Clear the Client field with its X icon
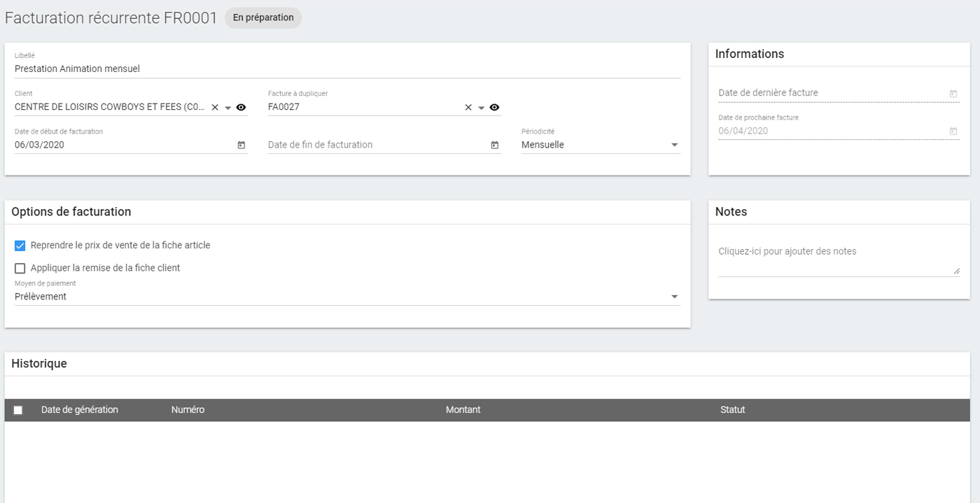This screenshot has width=980, height=503. 215,106
